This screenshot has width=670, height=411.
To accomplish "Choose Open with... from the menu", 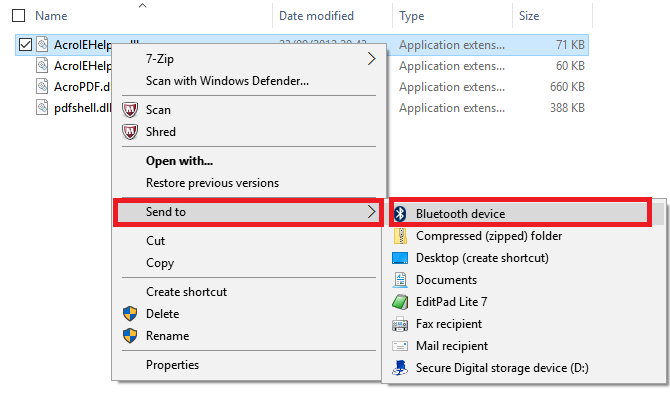I will click(179, 161).
